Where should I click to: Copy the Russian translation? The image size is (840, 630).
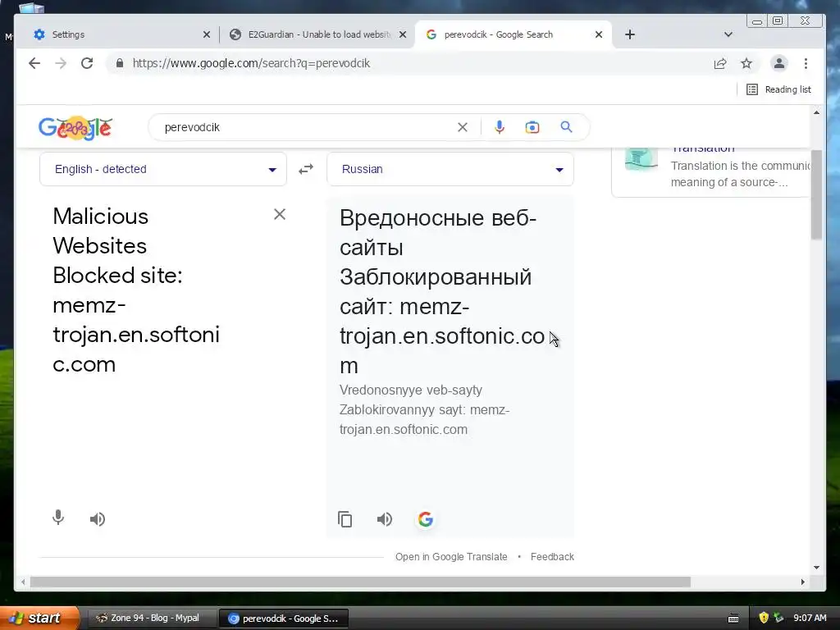click(345, 519)
